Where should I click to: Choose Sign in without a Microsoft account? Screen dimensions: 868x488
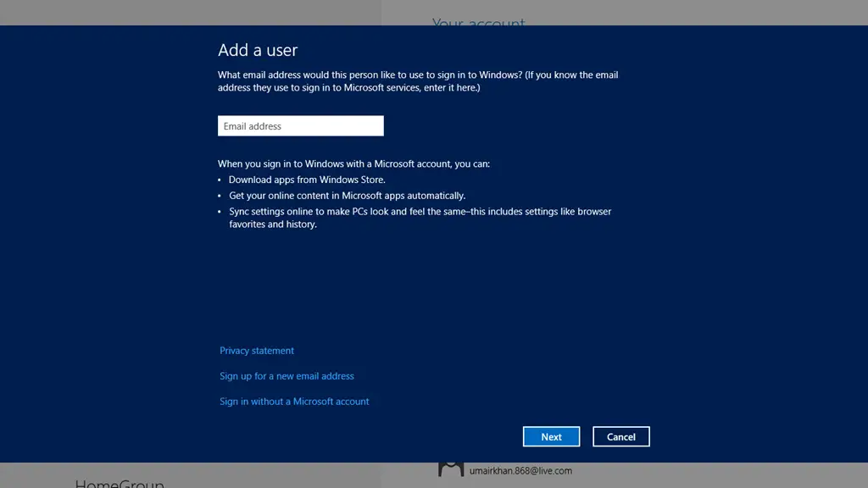point(294,402)
